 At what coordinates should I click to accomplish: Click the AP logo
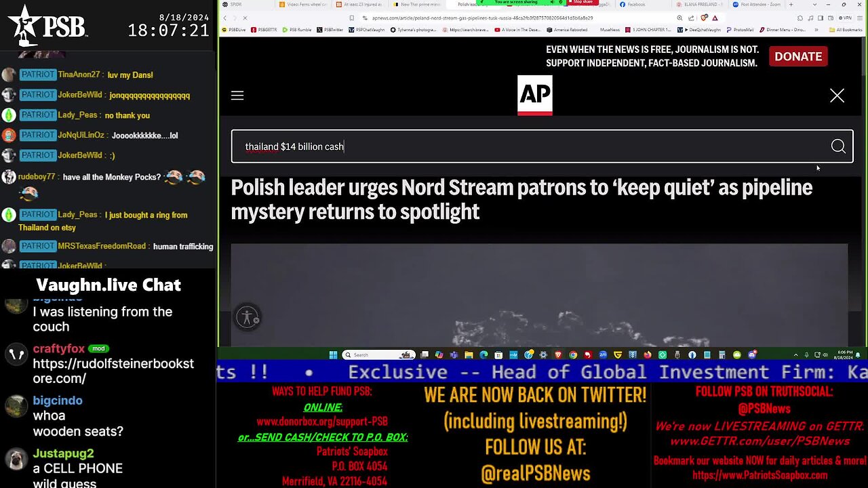pos(535,95)
